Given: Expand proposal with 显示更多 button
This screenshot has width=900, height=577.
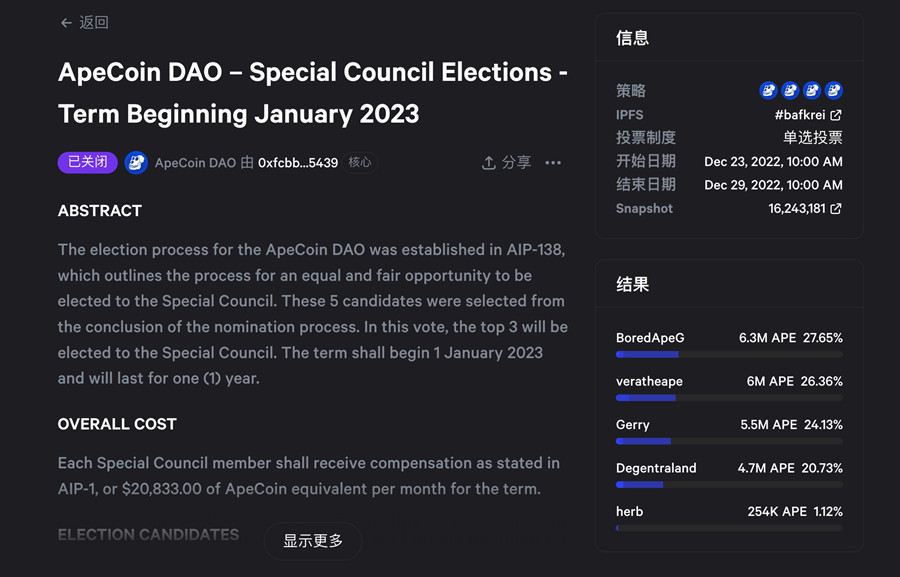Looking at the screenshot, I should [313, 541].
